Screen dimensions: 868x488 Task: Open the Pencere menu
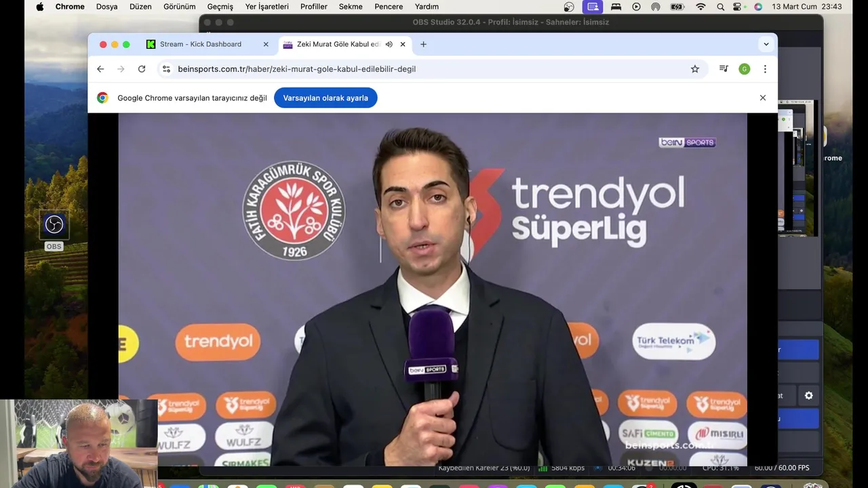(x=389, y=7)
